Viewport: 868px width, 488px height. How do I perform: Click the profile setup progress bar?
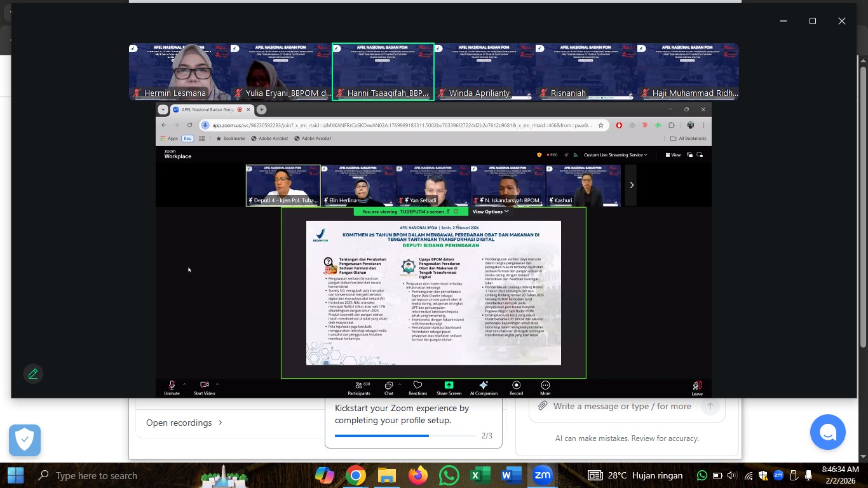405,436
